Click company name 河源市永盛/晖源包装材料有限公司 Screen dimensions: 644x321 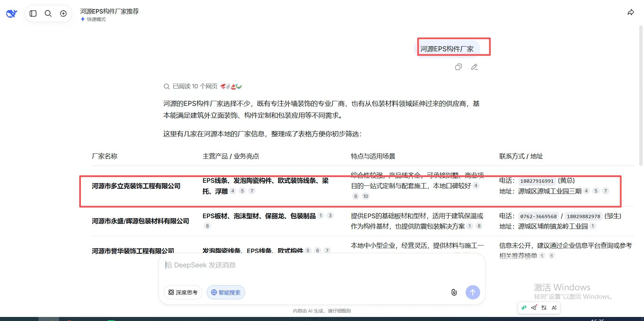coord(140,221)
